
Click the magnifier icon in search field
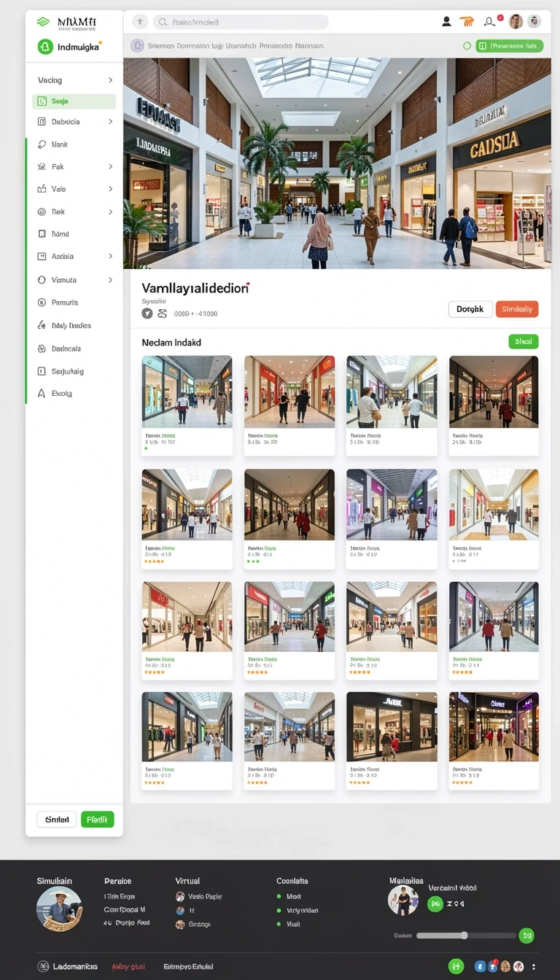(163, 23)
